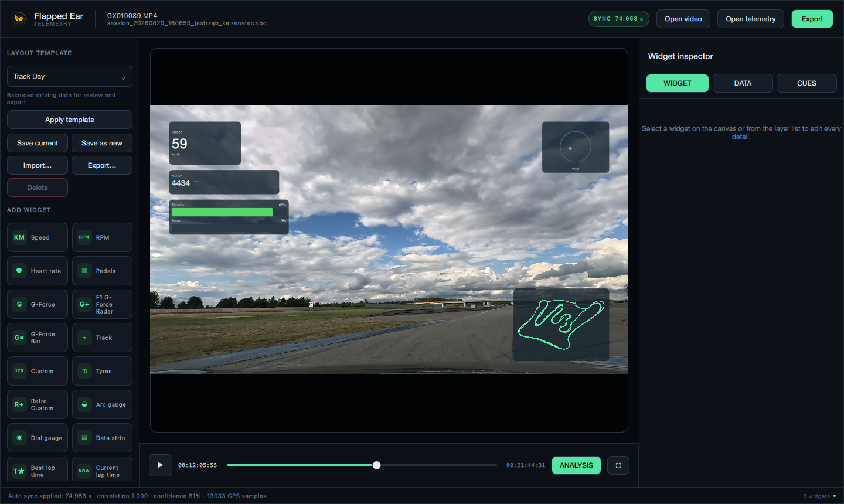Switch to the WIDGET inspector tab
844x504 pixels.
(678, 83)
